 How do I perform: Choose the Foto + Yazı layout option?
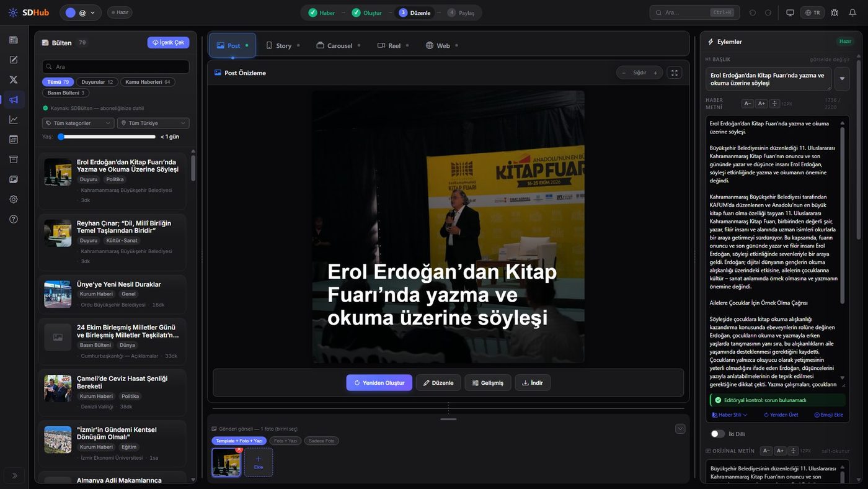tap(286, 441)
